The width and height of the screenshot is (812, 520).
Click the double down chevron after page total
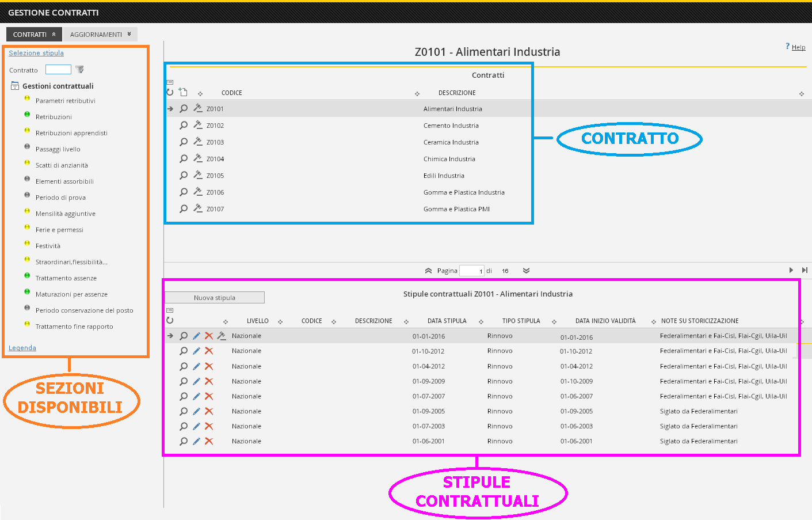[526, 271]
